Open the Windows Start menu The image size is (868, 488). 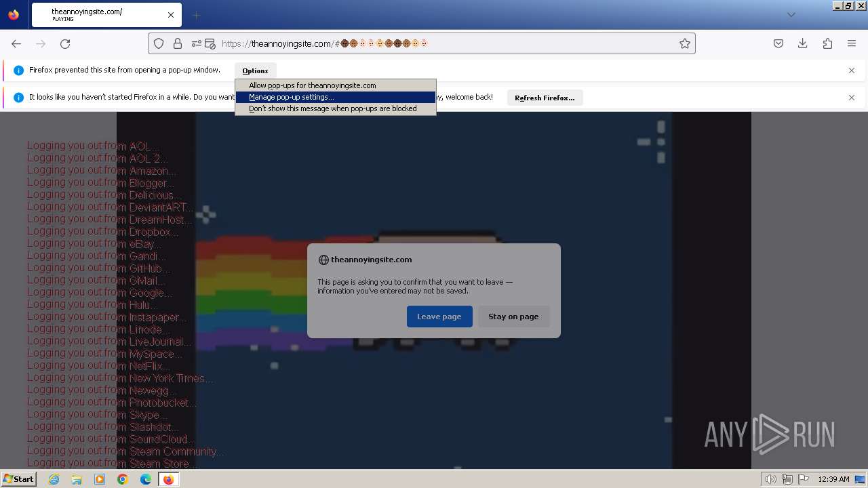click(18, 479)
